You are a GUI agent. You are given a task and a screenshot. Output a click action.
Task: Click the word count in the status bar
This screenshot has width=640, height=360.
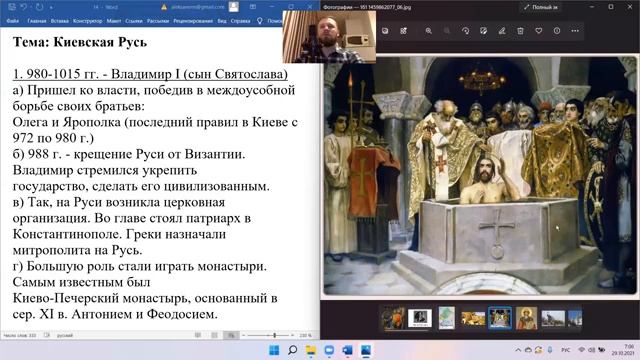[20, 335]
